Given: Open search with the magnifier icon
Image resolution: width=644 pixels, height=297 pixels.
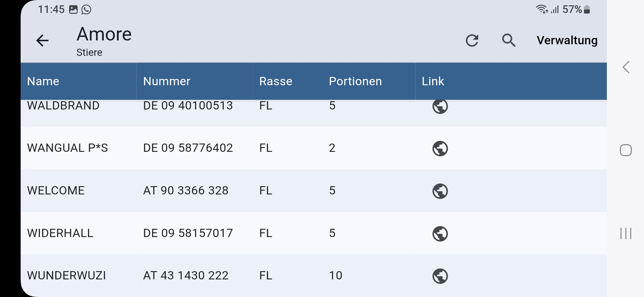Looking at the screenshot, I should [x=509, y=41].
